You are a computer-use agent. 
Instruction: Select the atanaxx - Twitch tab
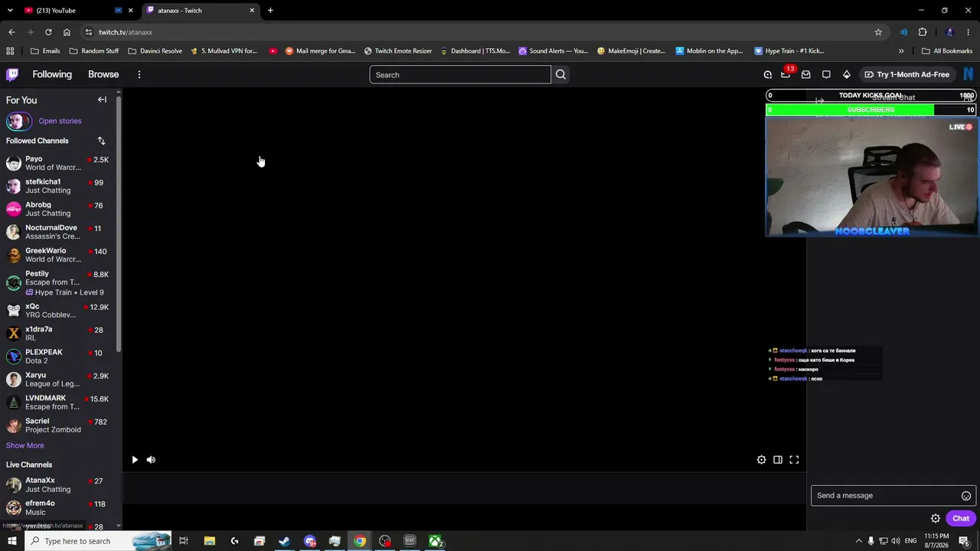(202, 11)
